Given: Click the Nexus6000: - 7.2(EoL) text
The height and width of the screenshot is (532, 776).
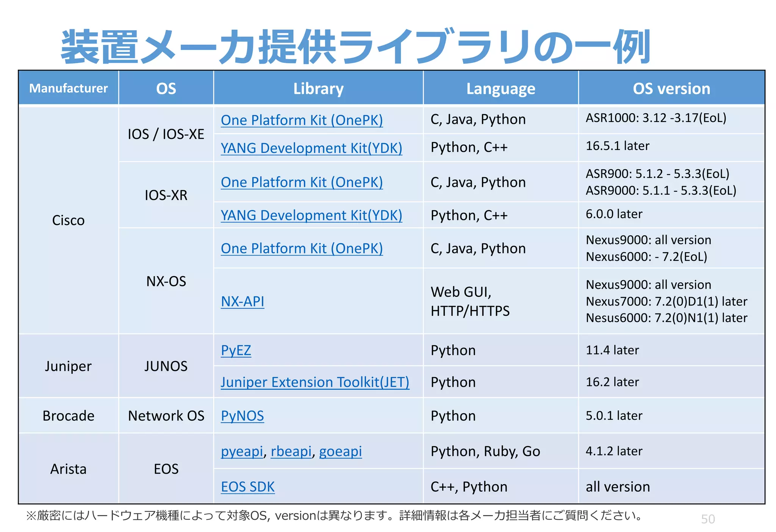Looking at the screenshot, I should (x=647, y=257).
